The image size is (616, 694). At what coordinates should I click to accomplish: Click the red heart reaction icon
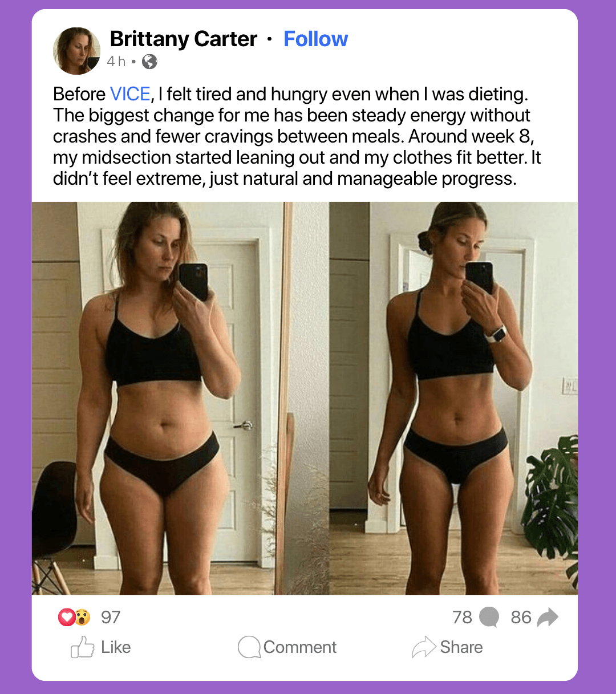point(67,617)
